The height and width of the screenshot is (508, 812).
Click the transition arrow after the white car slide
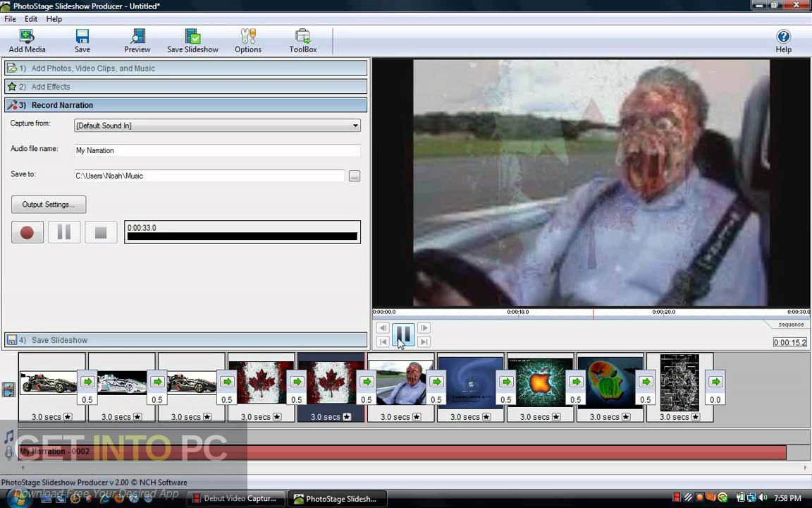157,382
